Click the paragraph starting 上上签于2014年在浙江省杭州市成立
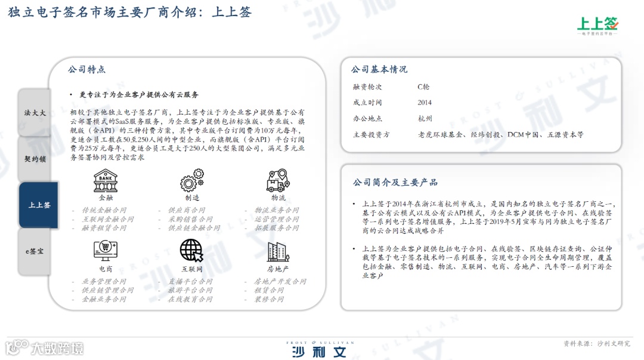This screenshot has height=360, width=644. pos(488,217)
